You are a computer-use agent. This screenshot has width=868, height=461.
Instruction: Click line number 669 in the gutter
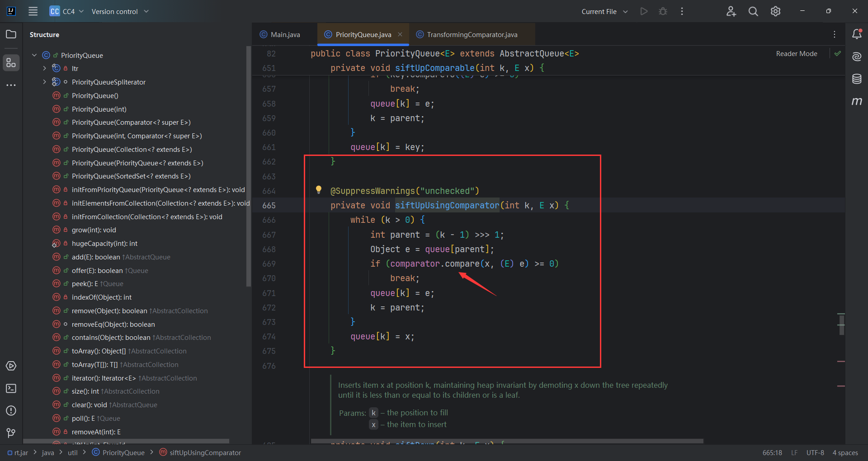click(x=269, y=263)
